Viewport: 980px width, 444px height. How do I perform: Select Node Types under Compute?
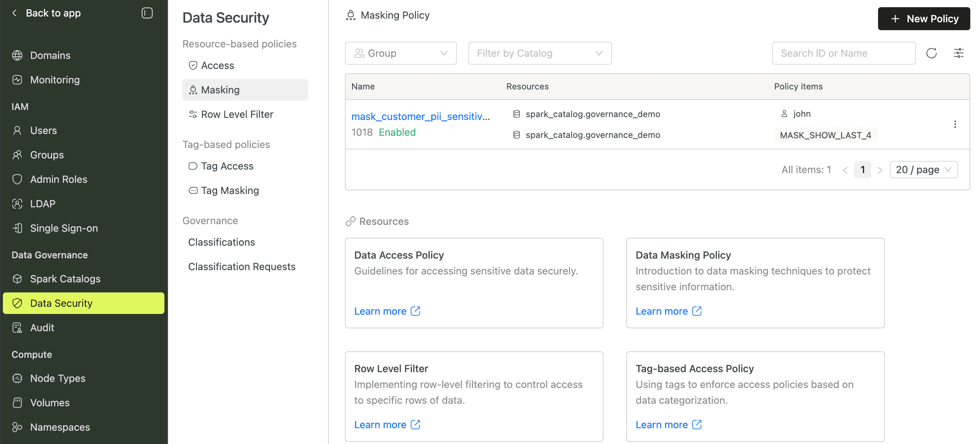click(57, 378)
